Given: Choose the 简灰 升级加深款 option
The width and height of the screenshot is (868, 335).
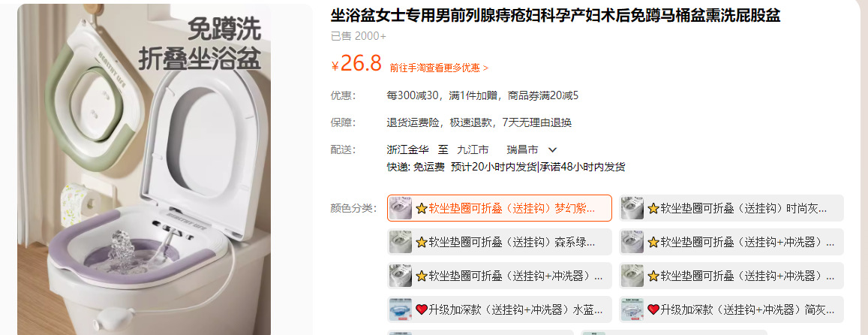Looking at the screenshot, I should click(x=731, y=309).
